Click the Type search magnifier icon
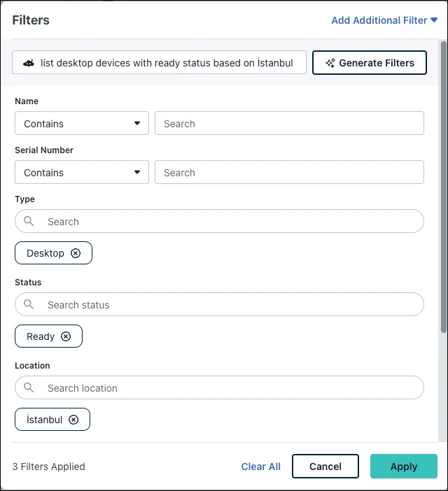This screenshot has height=491, width=448. click(x=29, y=221)
